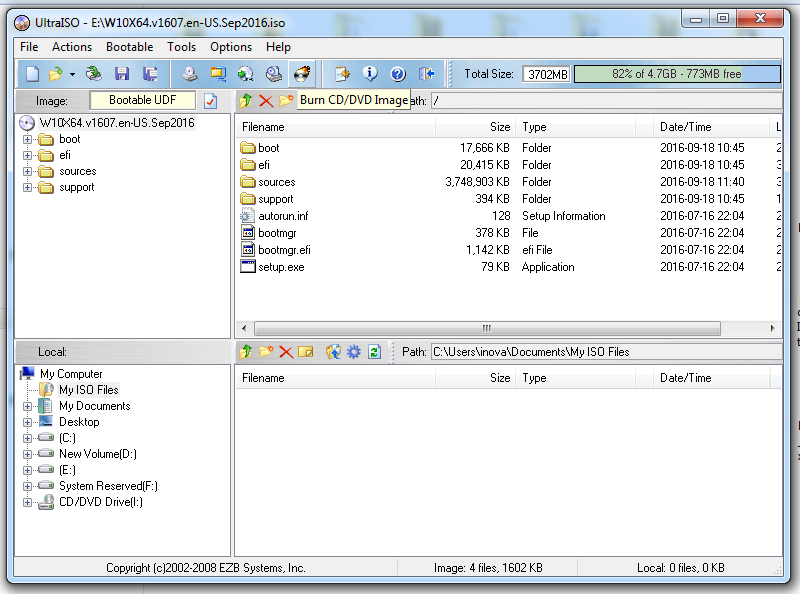Sort image list by Date/Time column
The image size is (800, 594).
711,127
